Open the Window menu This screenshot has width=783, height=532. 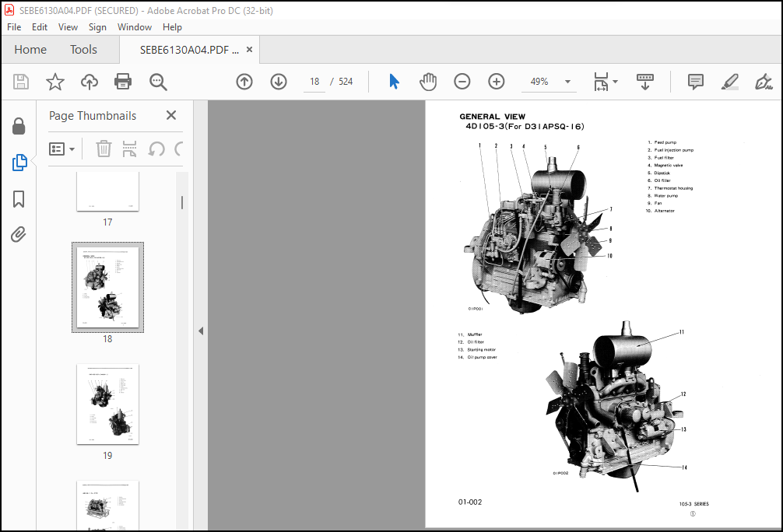pyautogui.click(x=135, y=27)
